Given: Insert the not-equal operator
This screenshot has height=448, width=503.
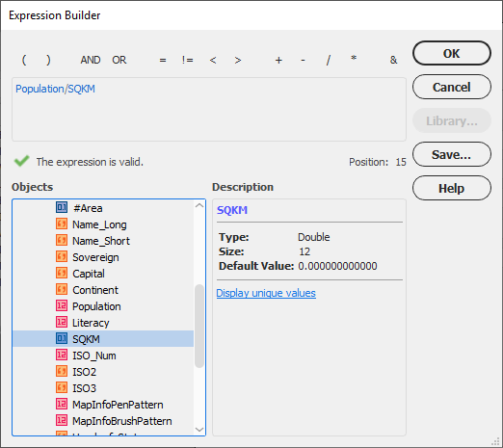Looking at the screenshot, I should coord(188,60).
